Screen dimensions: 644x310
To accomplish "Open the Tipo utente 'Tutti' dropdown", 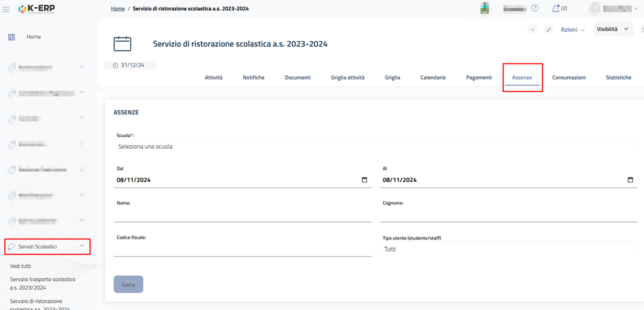I will coord(510,250).
